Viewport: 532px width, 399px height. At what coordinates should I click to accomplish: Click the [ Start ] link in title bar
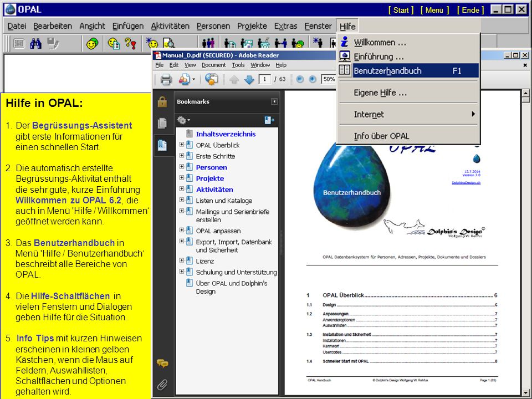pos(401,10)
